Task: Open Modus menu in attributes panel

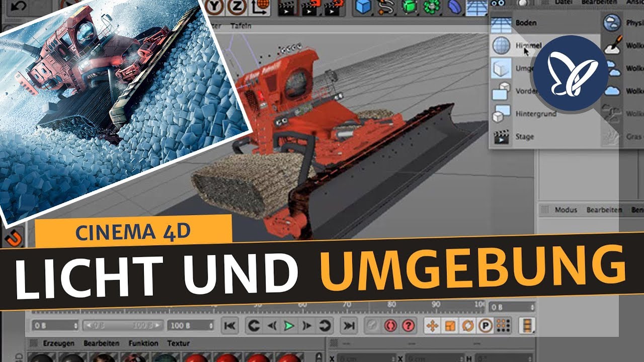Action: [566, 210]
